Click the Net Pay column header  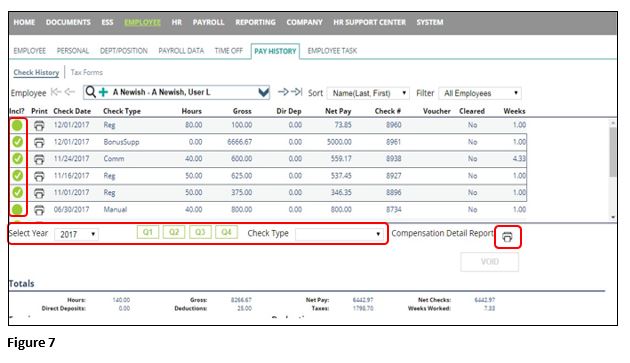click(x=338, y=111)
